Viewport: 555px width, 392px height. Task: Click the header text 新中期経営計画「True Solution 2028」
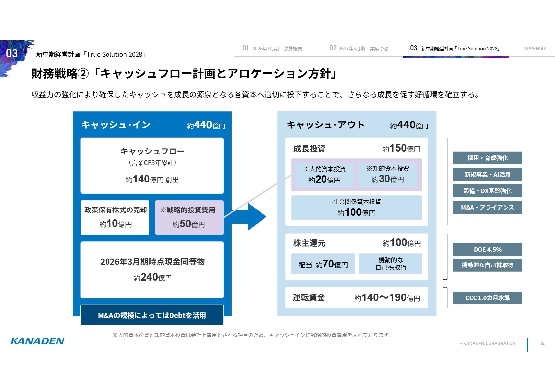91,54
